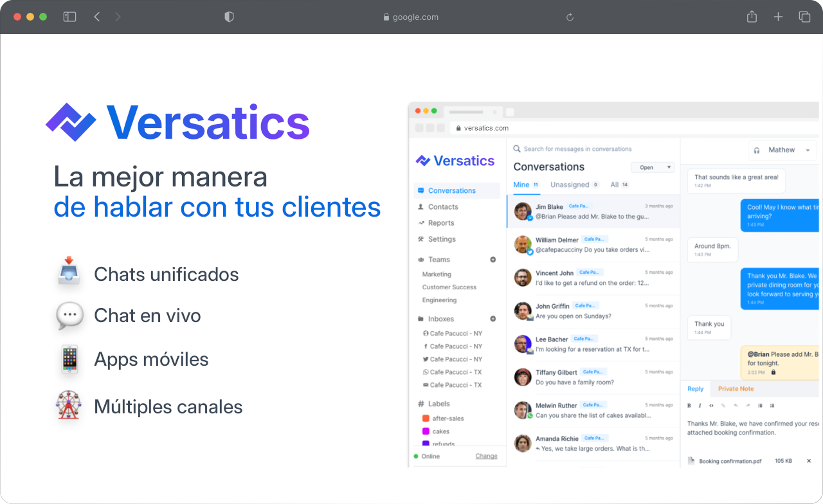
Task: Click Melwin Ruther's avatar
Action: pos(523,410)
